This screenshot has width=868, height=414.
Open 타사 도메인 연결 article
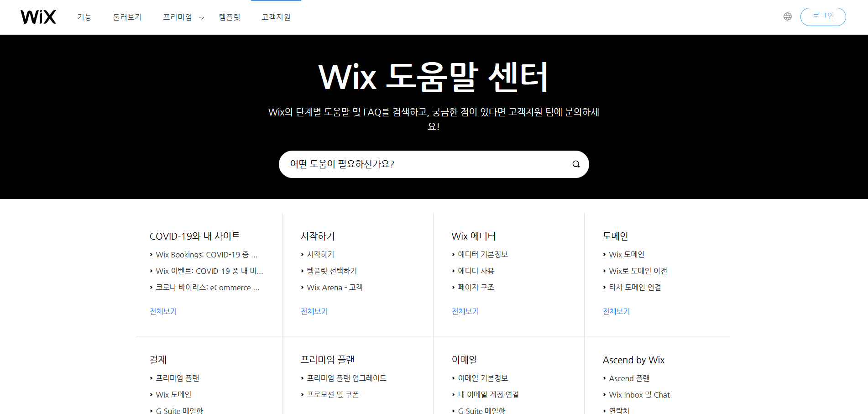tap(635, 287)
